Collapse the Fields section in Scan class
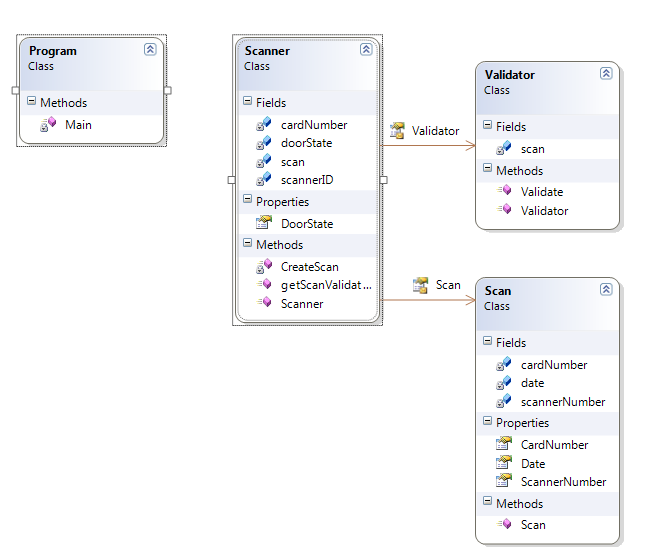The width and height of the screenshot is (660, 555). (x=487, y=340)
